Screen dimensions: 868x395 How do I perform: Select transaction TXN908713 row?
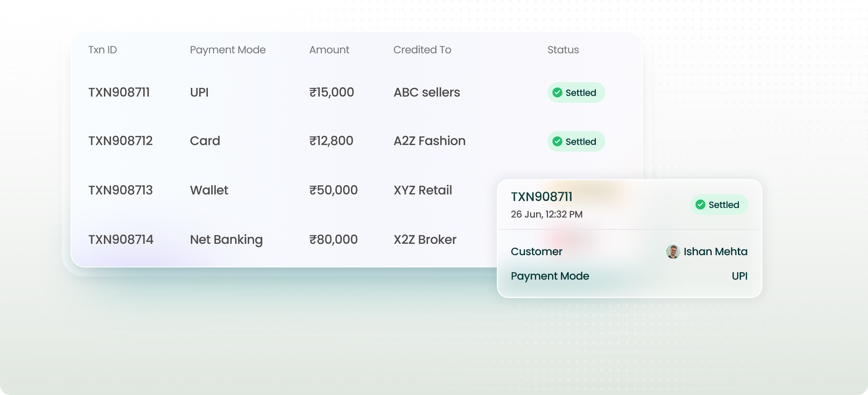point(121,191)
